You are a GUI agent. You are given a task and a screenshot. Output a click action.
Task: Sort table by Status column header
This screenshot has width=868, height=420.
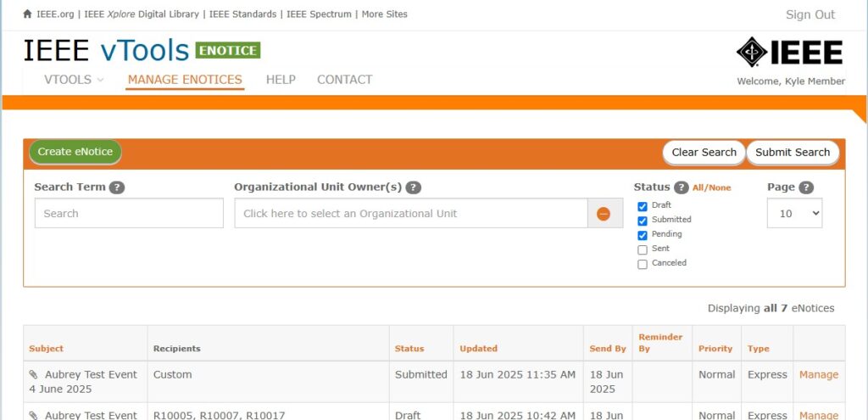(409, 349)
